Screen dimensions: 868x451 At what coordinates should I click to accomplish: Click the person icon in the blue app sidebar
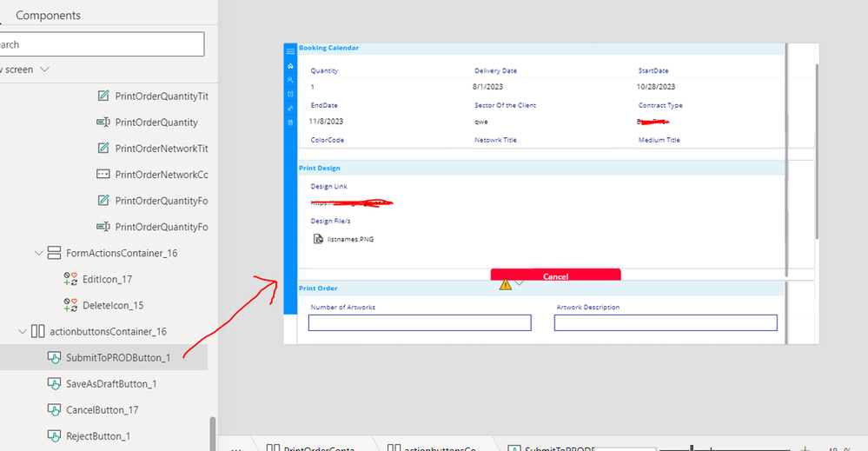pyautogui.click(x=290, y=80)
